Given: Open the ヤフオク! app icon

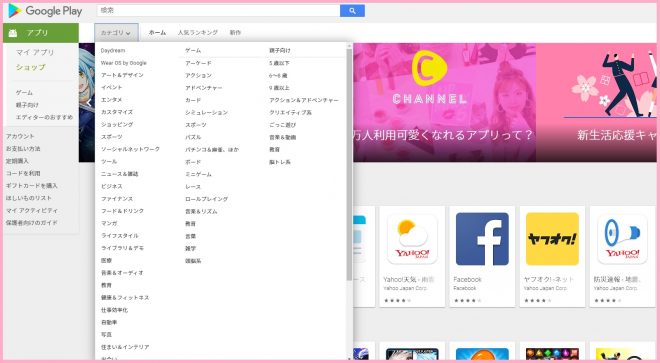Looking at the screenshot, I should (x=552, y=239).
